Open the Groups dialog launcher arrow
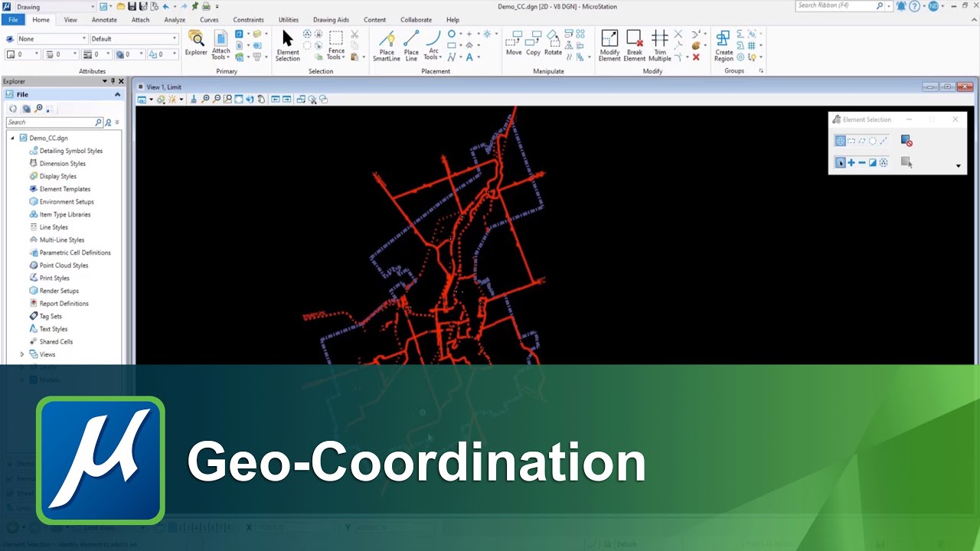This screenshot has width=980, height=551. coord(761,71)
